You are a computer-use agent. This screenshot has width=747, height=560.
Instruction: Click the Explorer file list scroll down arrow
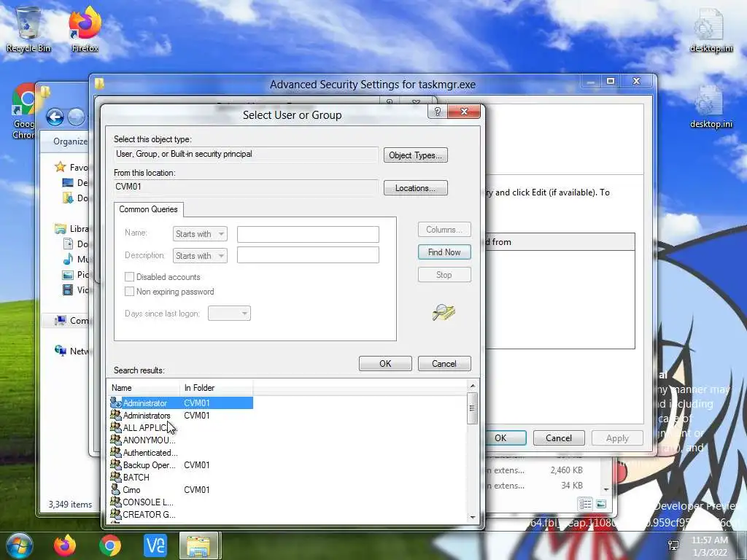coord(606,489)
